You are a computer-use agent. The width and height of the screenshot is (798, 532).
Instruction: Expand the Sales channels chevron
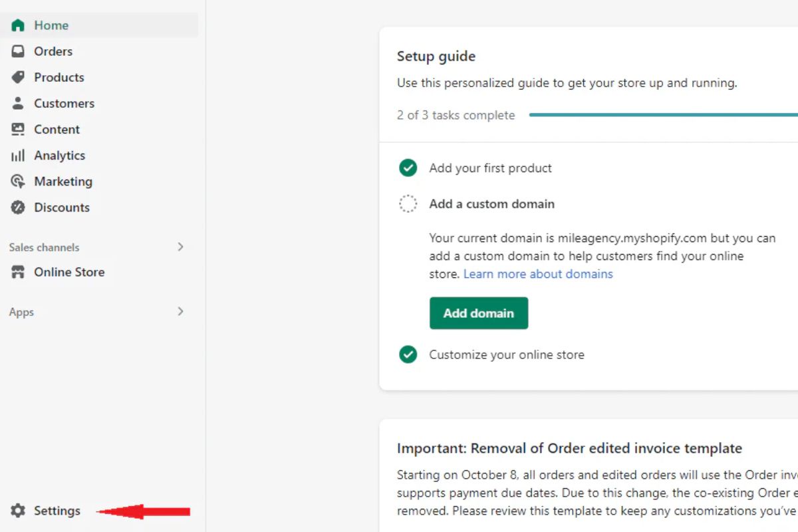[180, 247]
